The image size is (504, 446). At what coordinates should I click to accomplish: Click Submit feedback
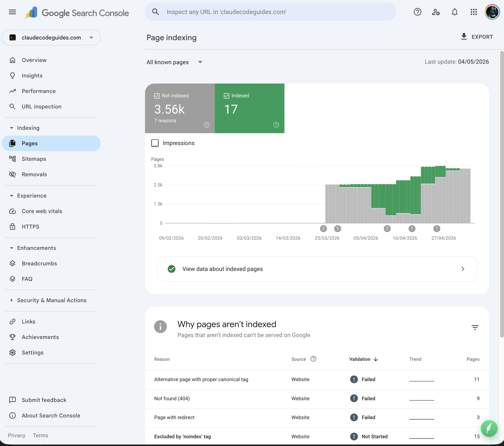point(51,400)
